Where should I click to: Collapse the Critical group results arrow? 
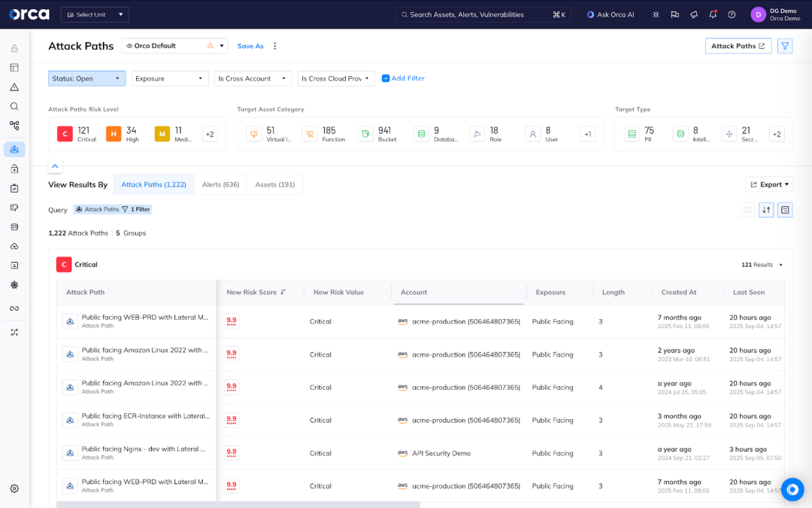(x=780, y=265)
